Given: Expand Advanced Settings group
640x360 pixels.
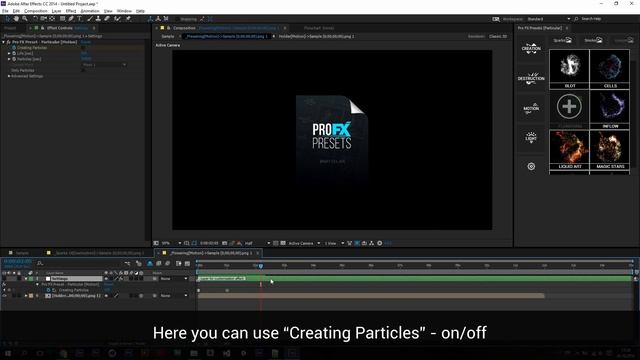Looking at the screenshot, I should click(9, 76).
